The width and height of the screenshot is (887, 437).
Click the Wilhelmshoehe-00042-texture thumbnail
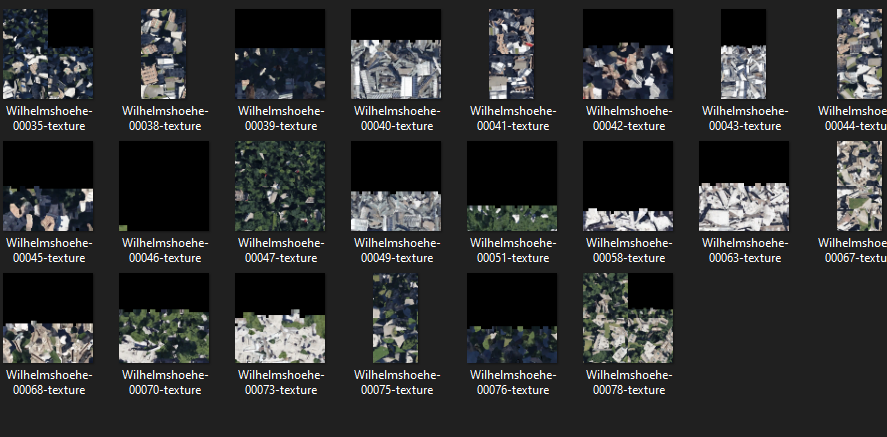click(x=628, y=54)
